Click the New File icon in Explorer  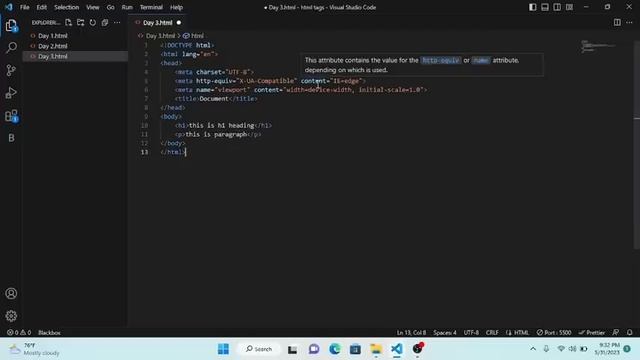(x=68, y=22)
